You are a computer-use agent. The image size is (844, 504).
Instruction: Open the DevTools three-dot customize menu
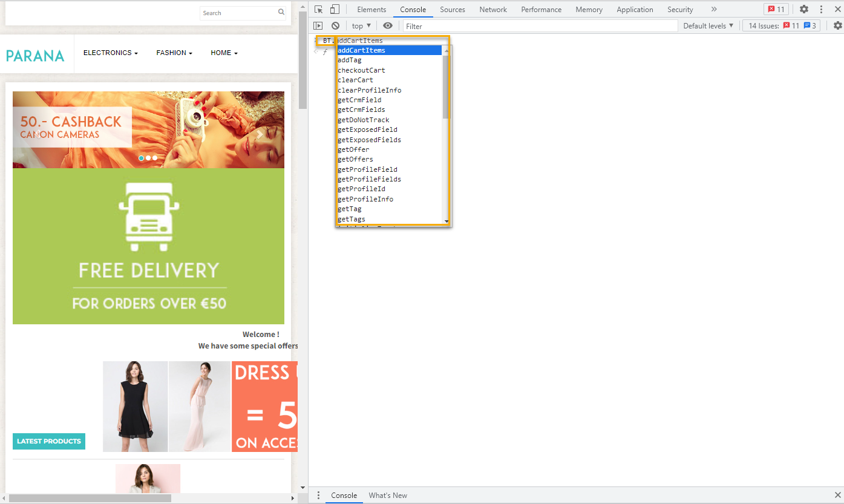coord(821,9)
